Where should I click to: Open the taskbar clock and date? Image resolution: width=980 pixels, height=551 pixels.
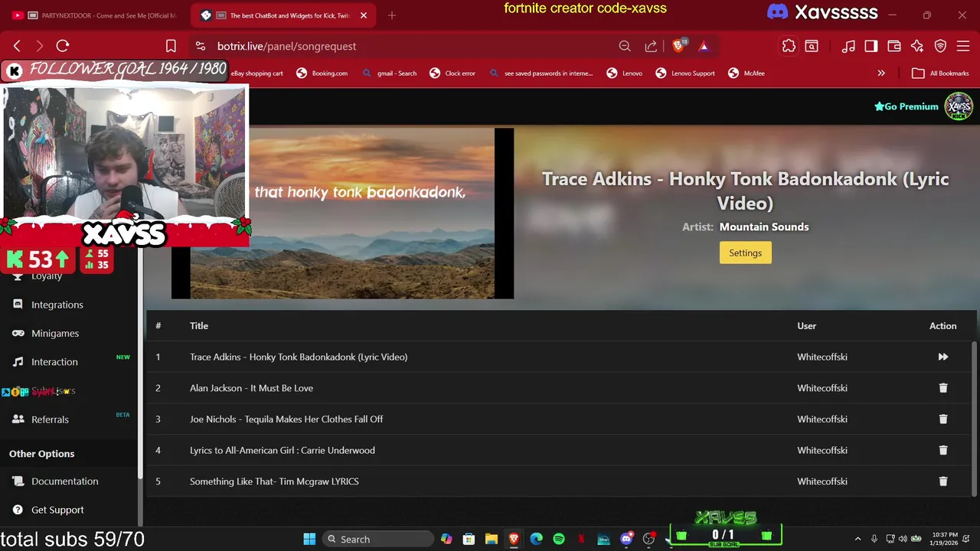coord(945,539)
